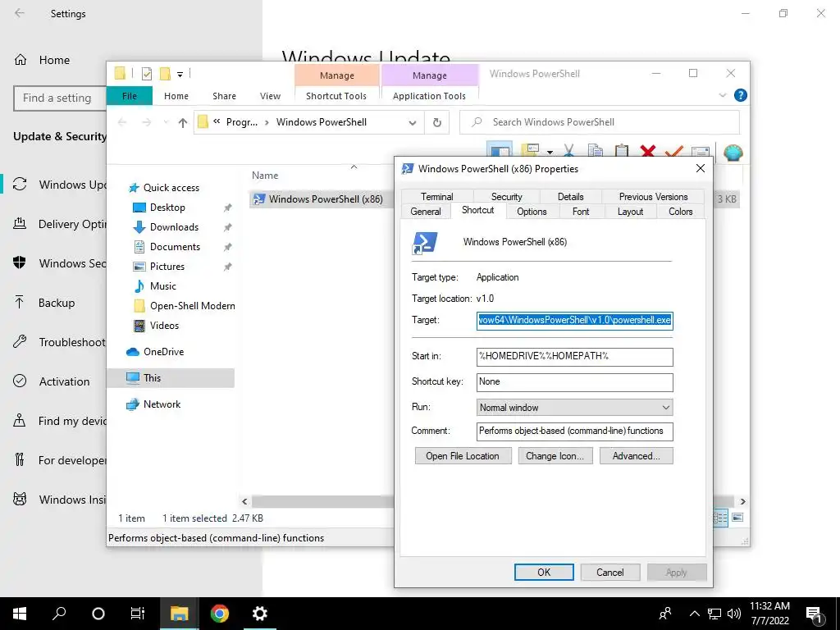Confirm properties with OK button

[544, 572]
